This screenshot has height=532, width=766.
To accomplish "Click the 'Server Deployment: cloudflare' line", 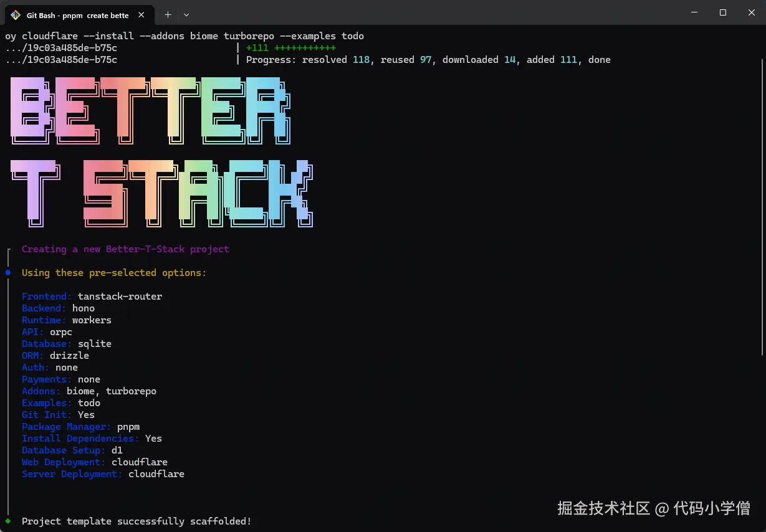I will tap(103, 474).
